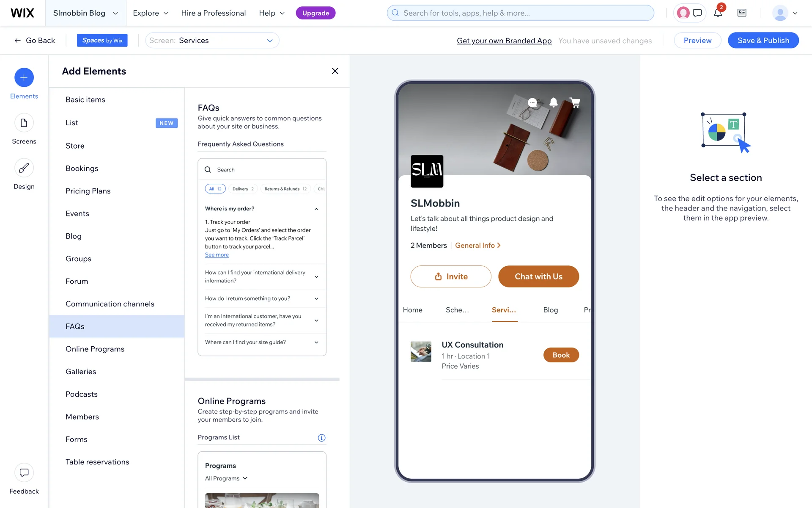The width and height of the screenshot is (812, 508).
Task: Open the 'Get your own Branded App' link
Action: point(504,41)
